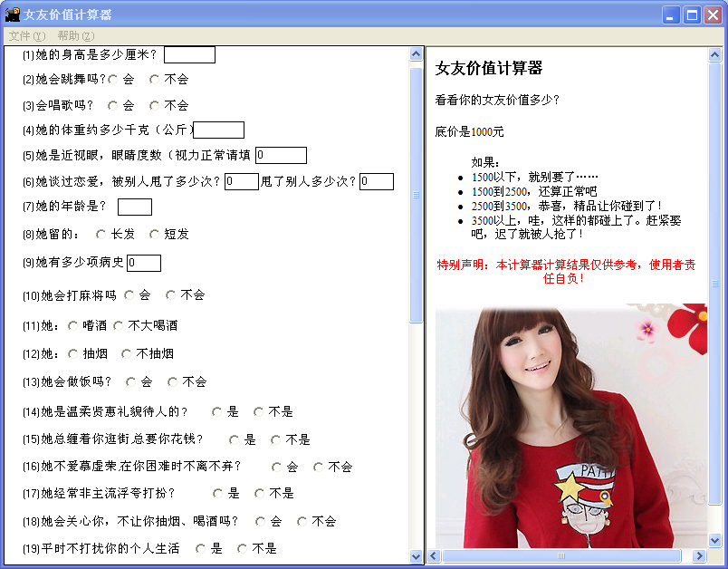Select 会 for question 3 唱歌
The image size is (728, 569).
(113, 106)
